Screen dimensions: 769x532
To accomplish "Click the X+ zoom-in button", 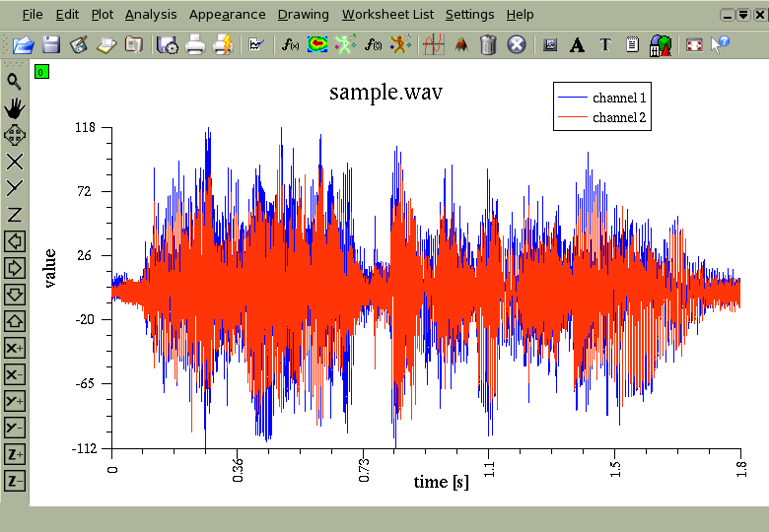I will [x=14, y=348].
